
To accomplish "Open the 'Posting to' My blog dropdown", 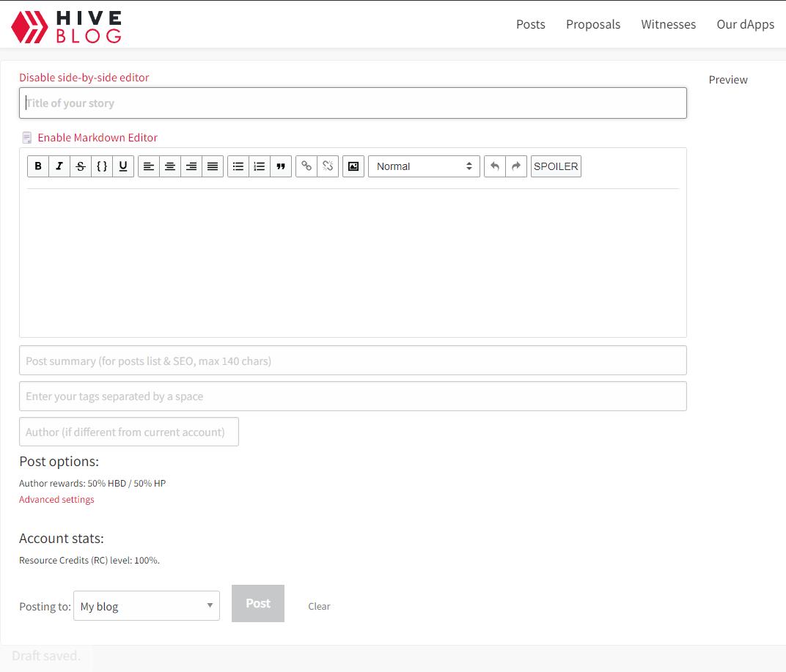I will click(x=147, y=606).
